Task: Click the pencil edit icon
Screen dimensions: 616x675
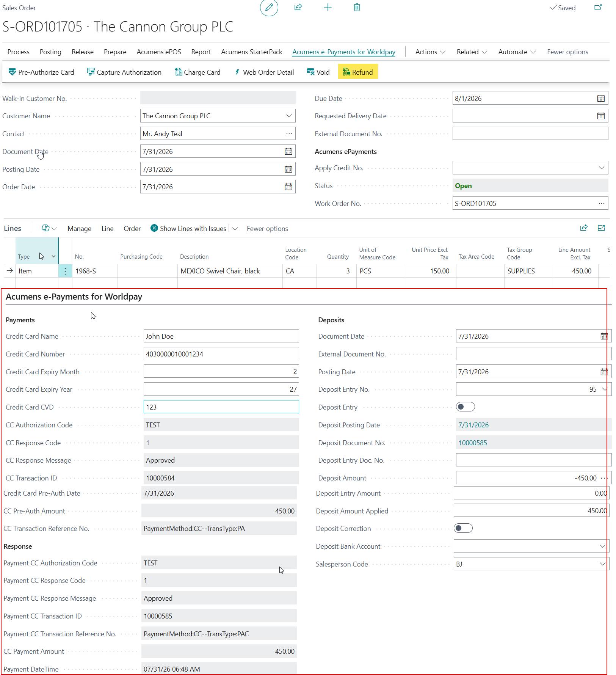Action: [269, 8]
